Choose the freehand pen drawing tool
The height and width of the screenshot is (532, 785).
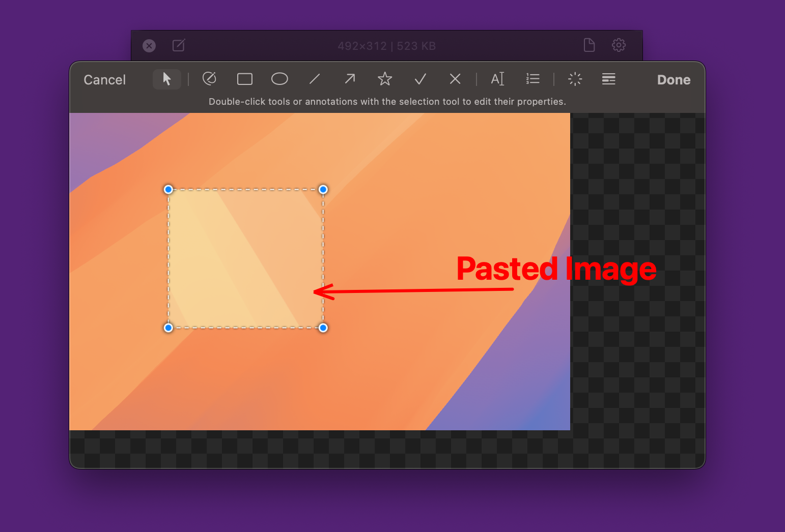tap(209, 79)
